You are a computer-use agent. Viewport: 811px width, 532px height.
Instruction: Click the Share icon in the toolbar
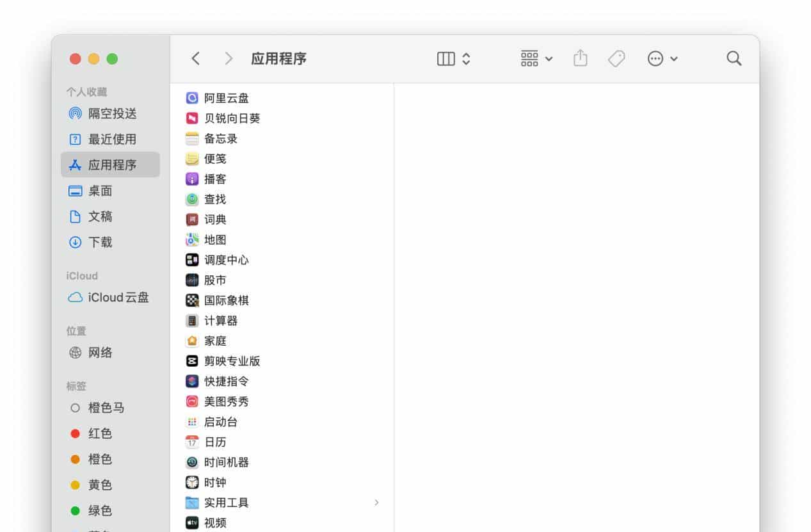click(580, 58)
